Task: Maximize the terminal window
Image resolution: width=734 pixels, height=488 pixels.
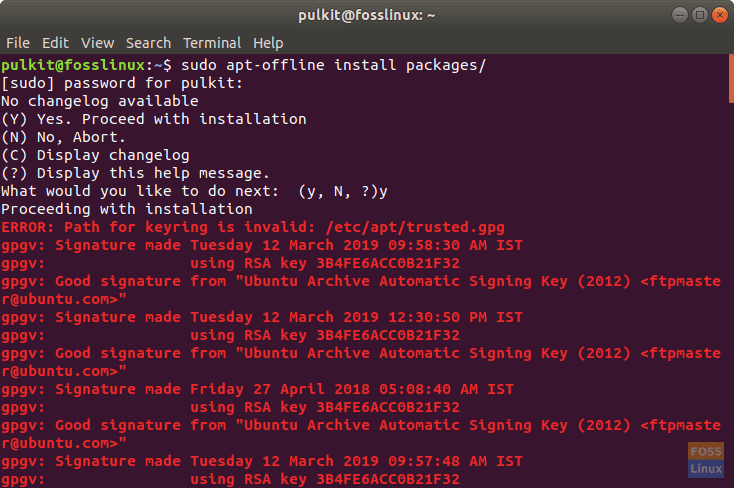Action: (x=700, y=15)
